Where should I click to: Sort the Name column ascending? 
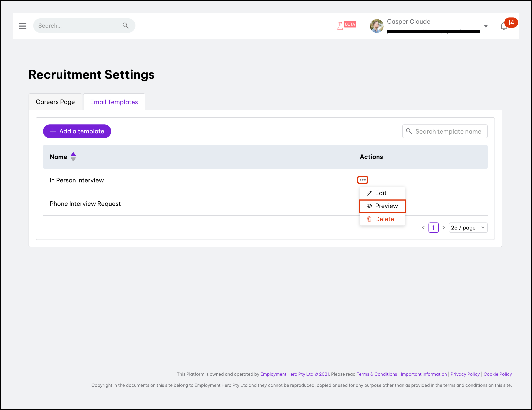(x=73, y=154)
